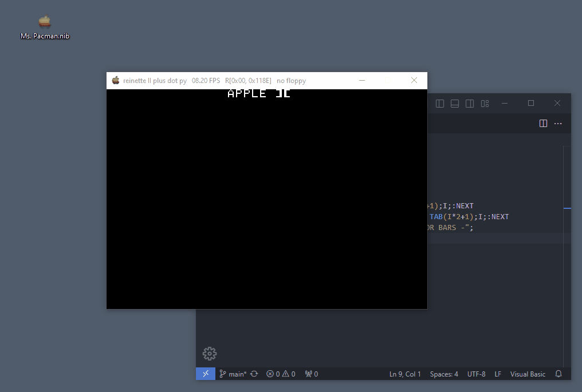The height and width of the screenshot is (392, 582).
Task: Close the reinette II plus emulator window
Action: tap(414, 81)
